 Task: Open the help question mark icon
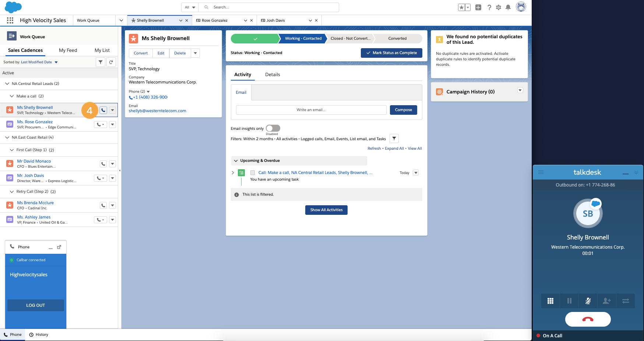[489, 7]
